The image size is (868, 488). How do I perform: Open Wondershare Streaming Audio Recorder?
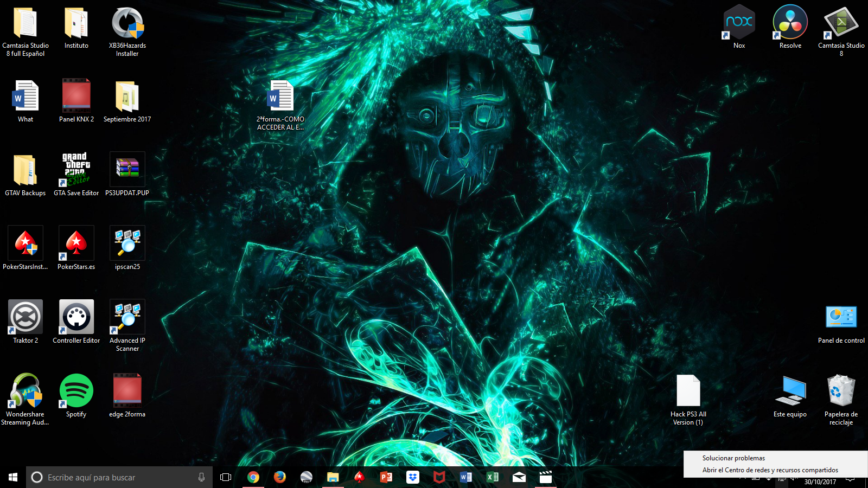pos(25,400)
